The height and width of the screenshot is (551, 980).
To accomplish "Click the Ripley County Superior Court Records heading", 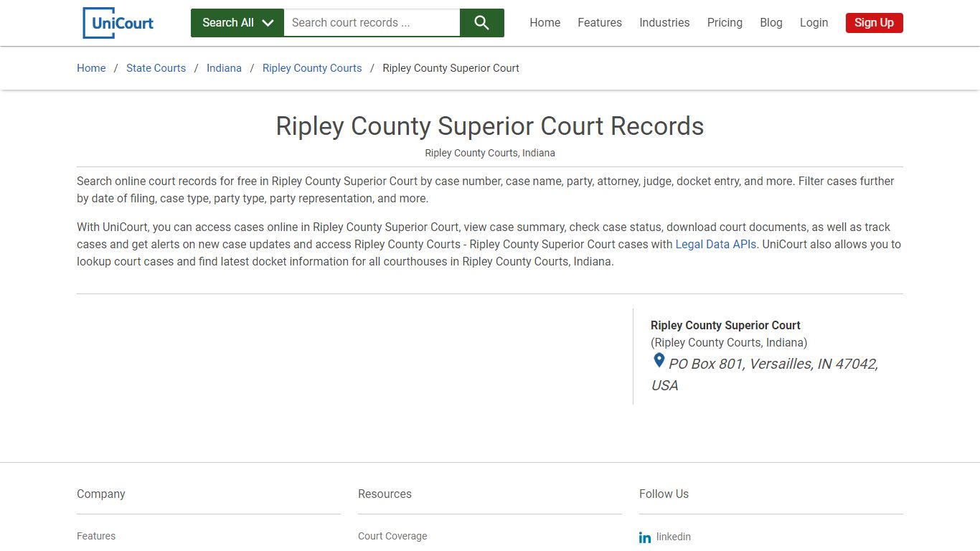I will point(490,126).
